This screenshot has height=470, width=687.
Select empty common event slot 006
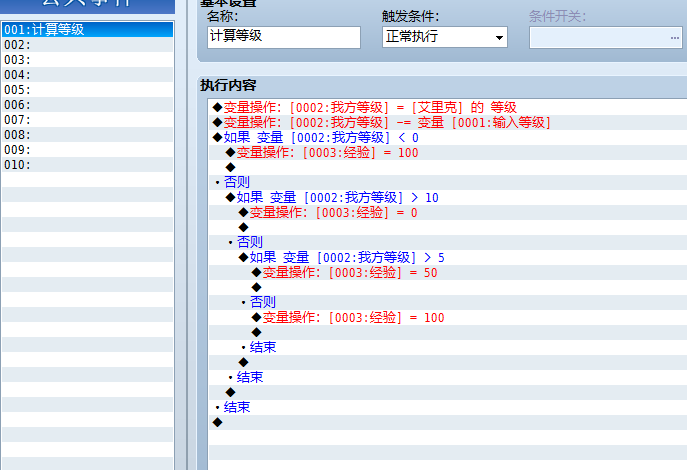(x=87, y=105)
